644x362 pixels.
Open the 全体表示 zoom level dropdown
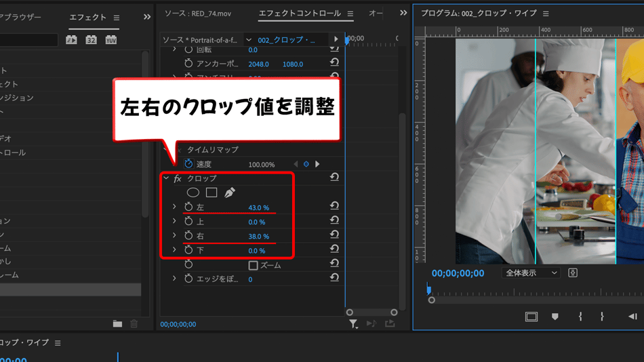531,273
